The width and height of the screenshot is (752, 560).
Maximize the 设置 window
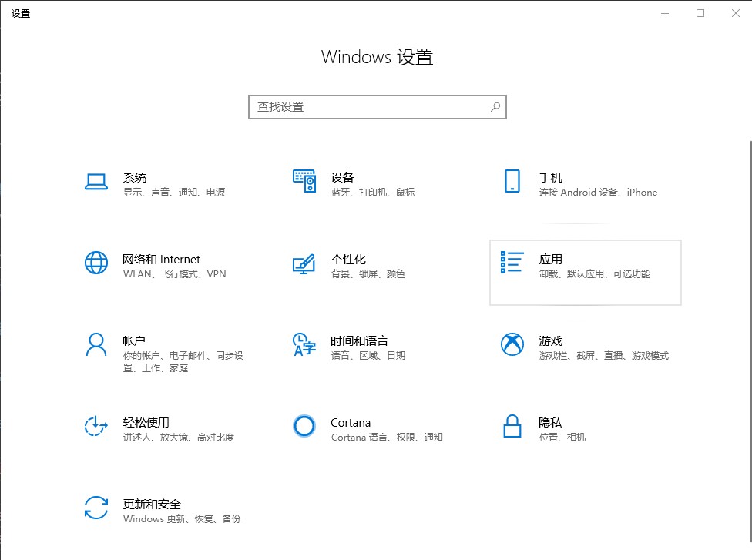pyautogui.click(x=700, y=13)
